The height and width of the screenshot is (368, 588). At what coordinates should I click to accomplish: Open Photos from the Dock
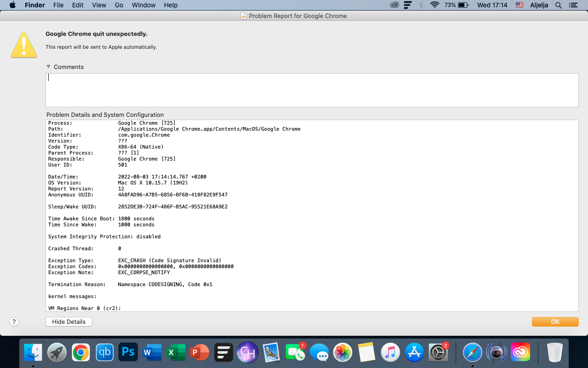click(343, 353)
